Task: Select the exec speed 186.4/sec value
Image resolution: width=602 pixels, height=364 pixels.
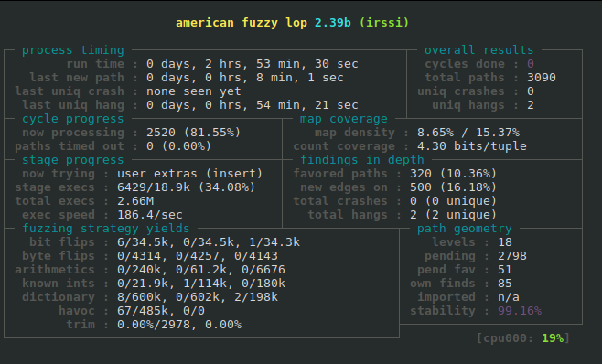Action: coord(150,215)
